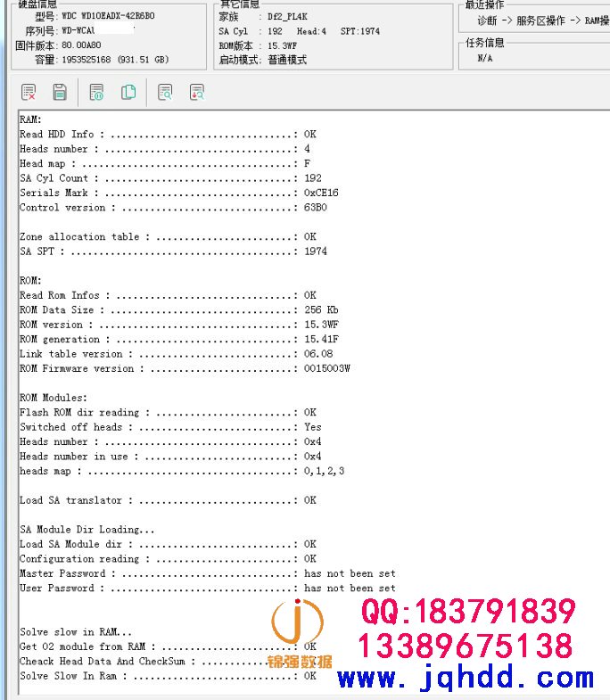Click the Master Password status line
The width and height of the screenshot is (610, 700).
coord(208,573)
